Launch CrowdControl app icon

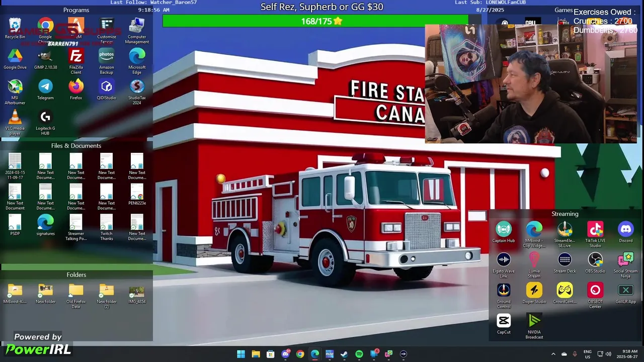(565, 294)
